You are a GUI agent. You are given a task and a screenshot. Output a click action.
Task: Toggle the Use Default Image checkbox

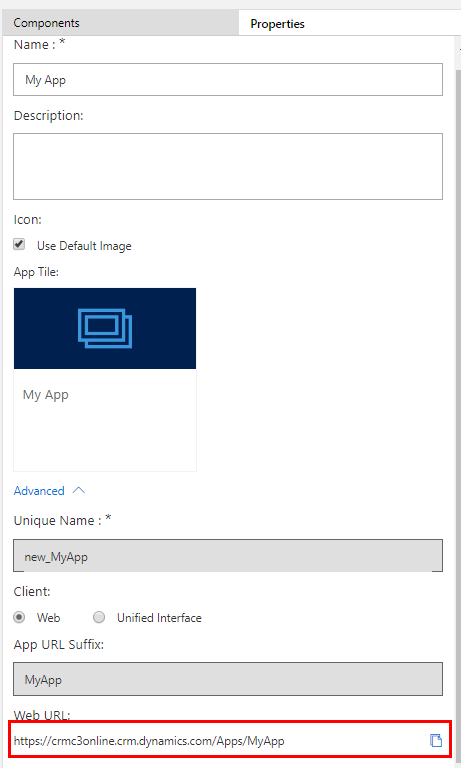coord(19,244)
